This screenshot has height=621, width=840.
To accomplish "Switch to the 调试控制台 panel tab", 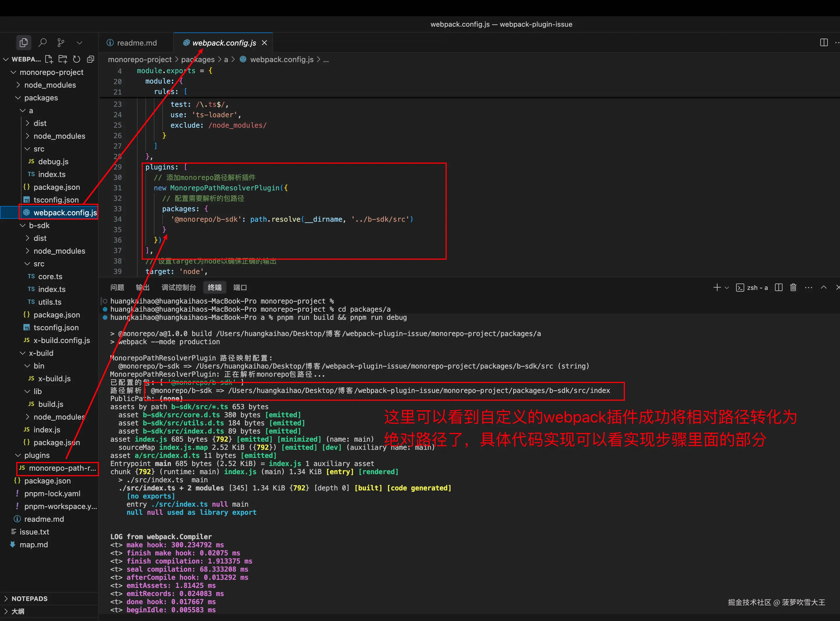I will pyautogui.click(x=179, y=288).
